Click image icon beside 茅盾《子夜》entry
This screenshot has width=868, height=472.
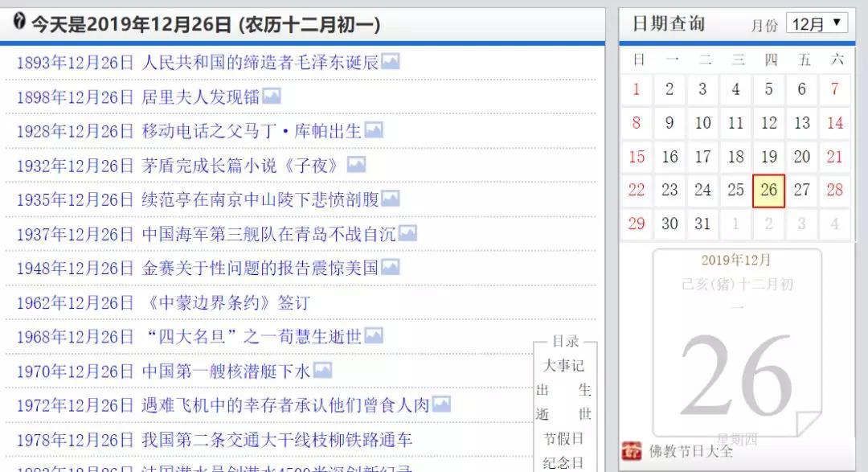click(x=356, y=165)
